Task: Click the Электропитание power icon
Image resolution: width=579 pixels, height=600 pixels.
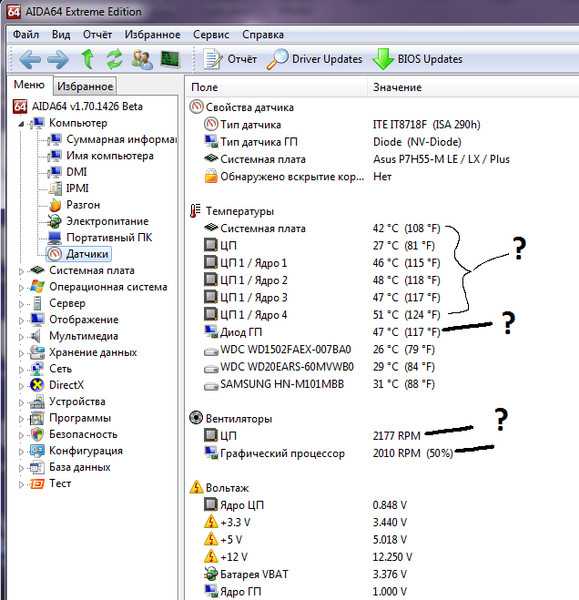Action: [x=55, y=221]
